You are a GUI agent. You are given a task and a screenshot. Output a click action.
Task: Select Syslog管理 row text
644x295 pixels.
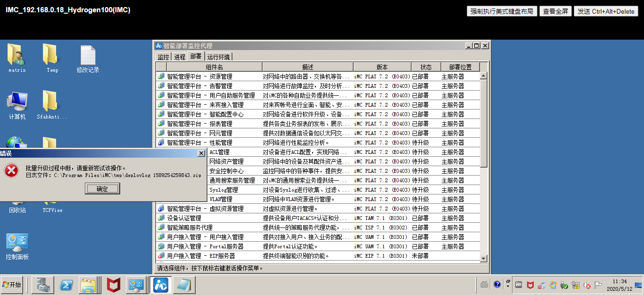coord(223,190)
